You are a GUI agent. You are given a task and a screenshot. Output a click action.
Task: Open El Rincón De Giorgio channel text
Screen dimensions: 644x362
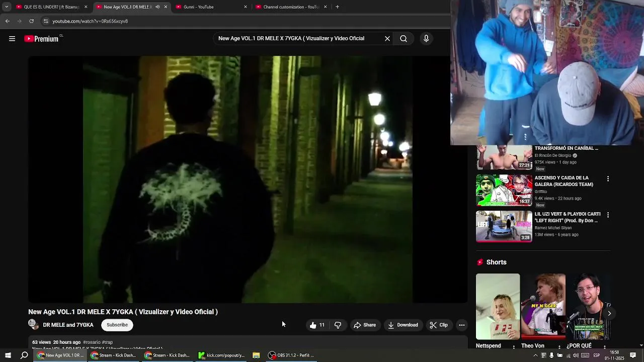(x=553, y=155)
